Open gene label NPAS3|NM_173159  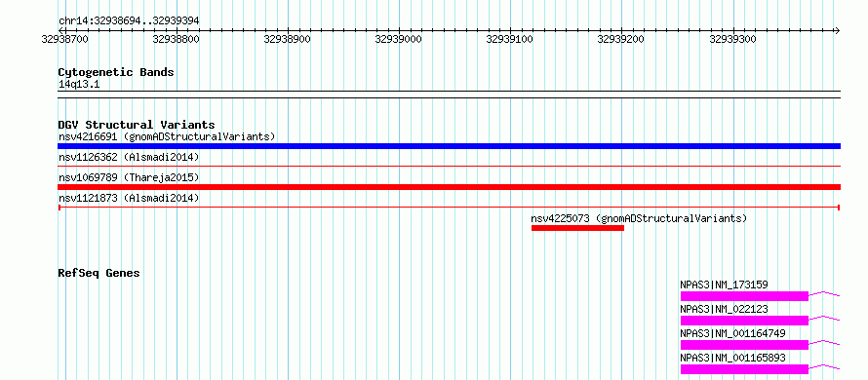click(x=724, y=285)
